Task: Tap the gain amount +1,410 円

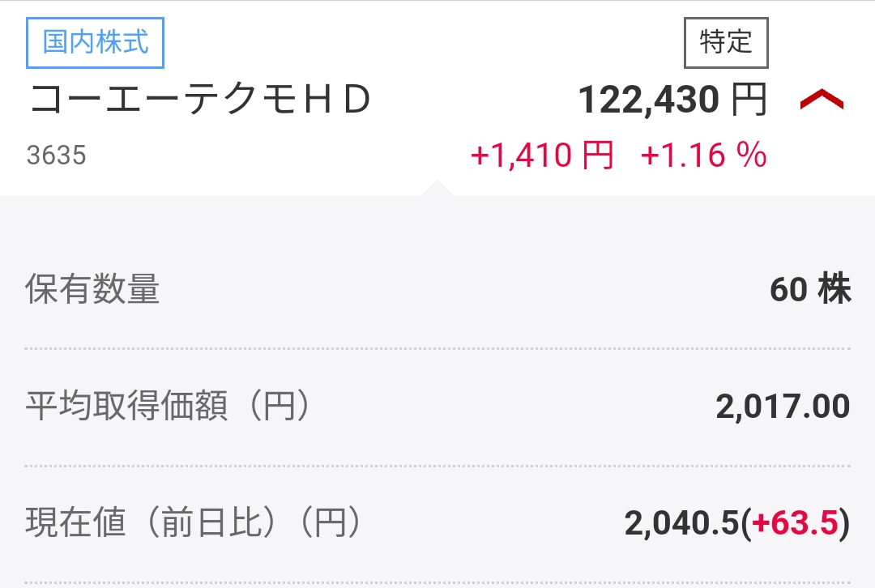Action: click(542, 155)
